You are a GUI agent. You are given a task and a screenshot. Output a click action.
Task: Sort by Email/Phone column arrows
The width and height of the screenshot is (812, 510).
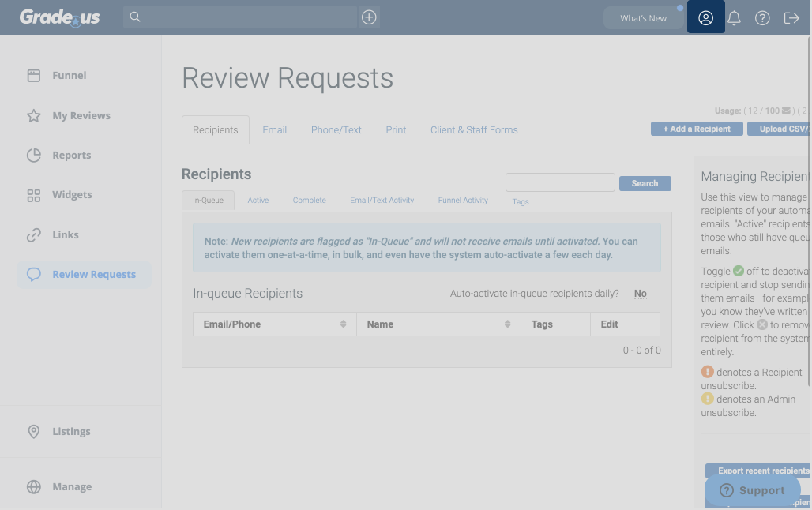click(343, 324)
